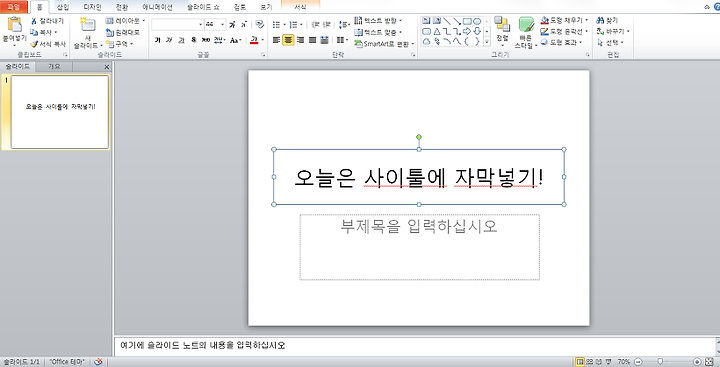Decrease list indent level
Viewport: 720px width, 367px height.
[x=315, y=24]
